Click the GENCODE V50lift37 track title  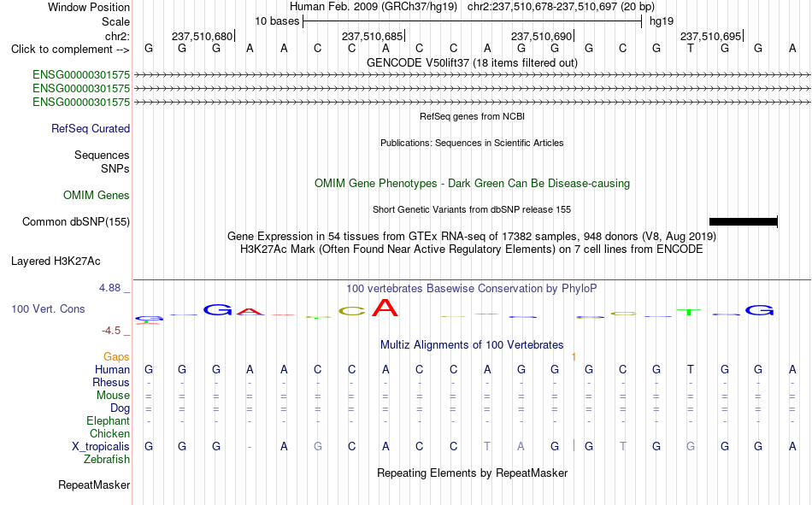(472, 62)
